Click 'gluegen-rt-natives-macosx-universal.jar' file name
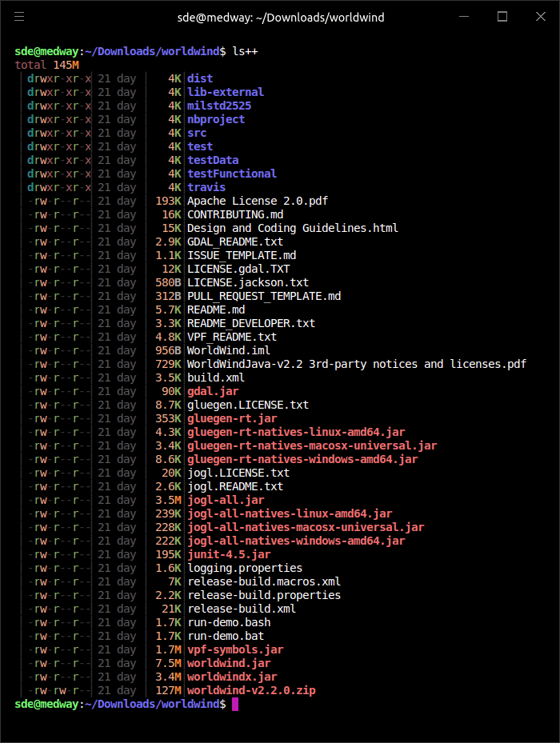 (x=312, y=446)
